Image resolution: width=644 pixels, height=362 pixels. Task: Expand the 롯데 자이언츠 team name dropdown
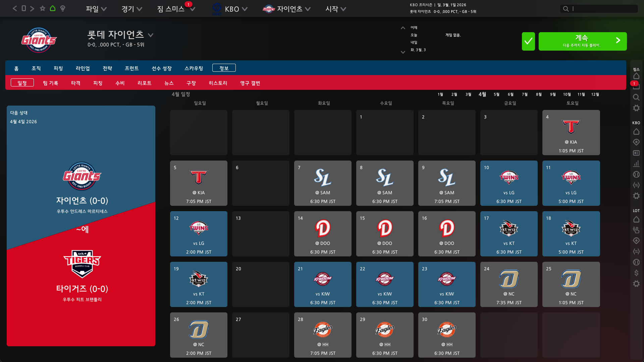(151, 35)
